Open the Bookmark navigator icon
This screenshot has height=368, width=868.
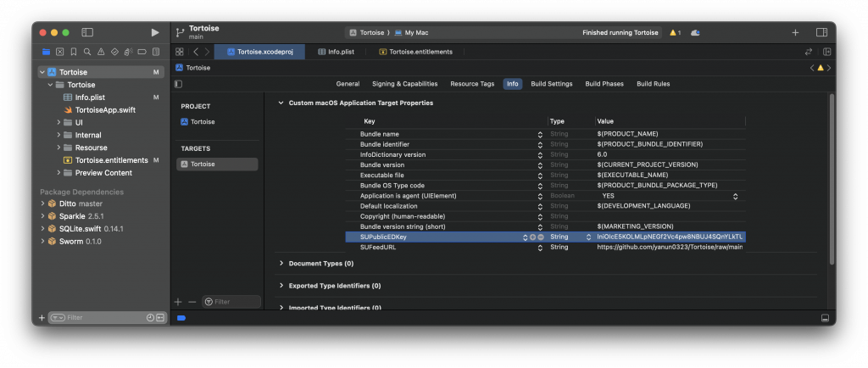(73, 52)
